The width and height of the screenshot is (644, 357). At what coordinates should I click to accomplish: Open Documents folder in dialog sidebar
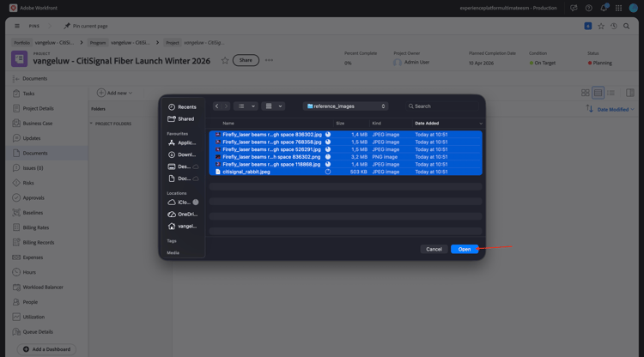tap(182, 178)
